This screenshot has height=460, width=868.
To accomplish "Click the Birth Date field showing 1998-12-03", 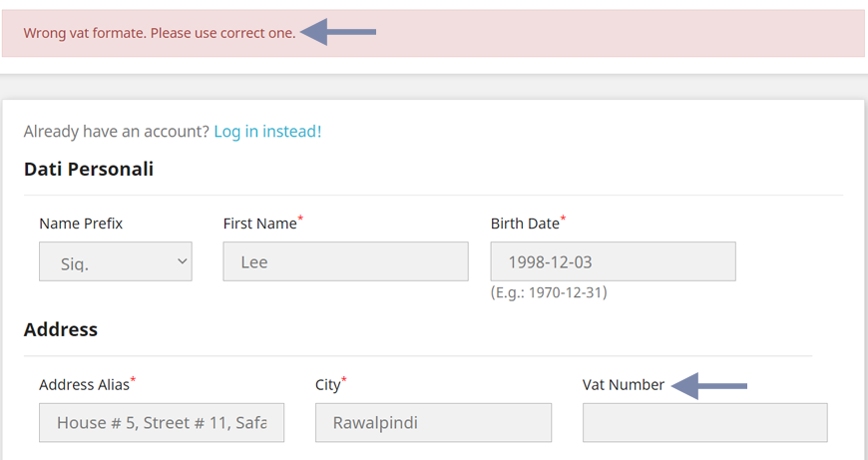I will (x=613, y=261).
